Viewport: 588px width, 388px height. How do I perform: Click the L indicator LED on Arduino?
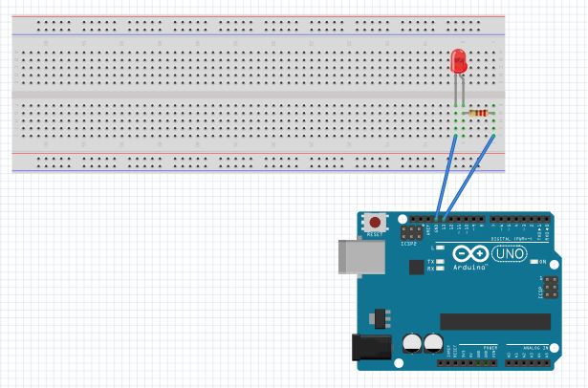coord(440,248)
